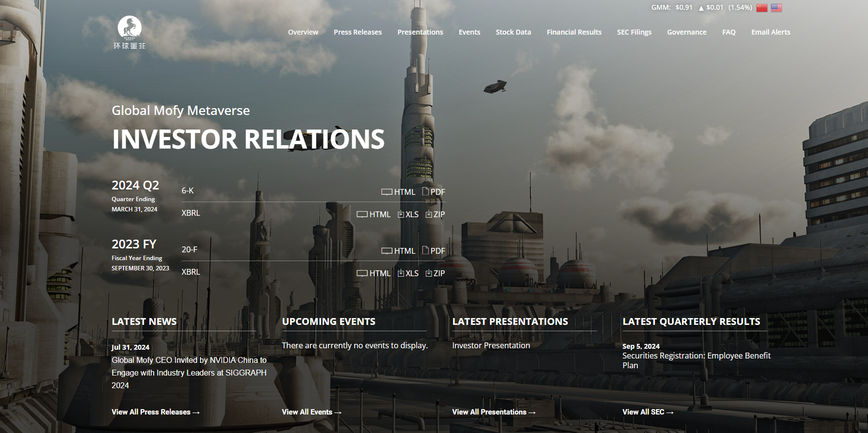Click View All Events link

click(x=311, y=412)
